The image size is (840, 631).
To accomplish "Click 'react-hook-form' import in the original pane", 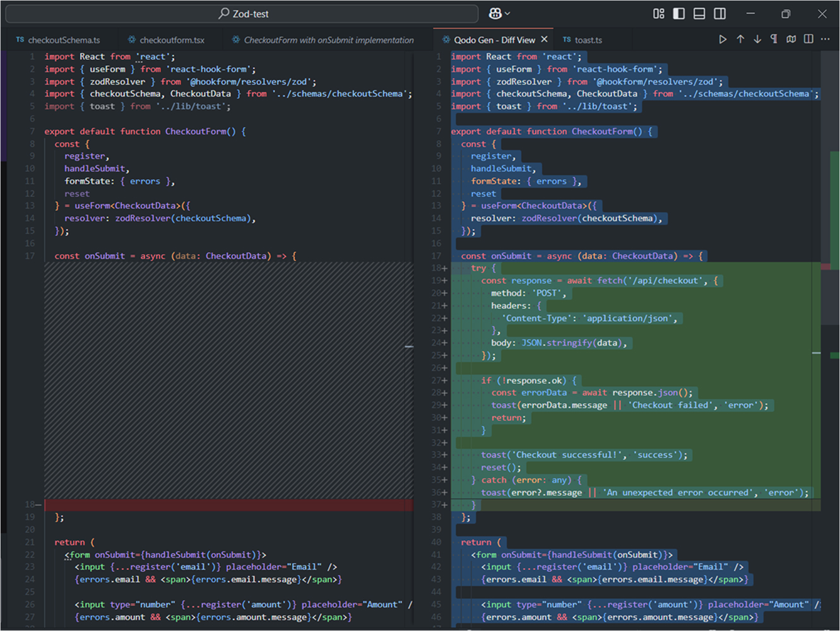I will click(211, 69).
